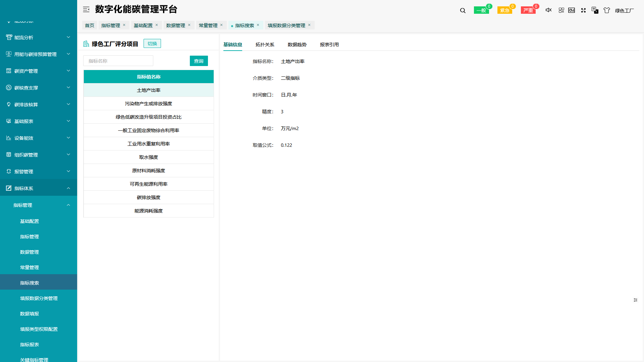Click the 绿色工厂 building icon in panel header
Image resolution: width=644 pixels, height=362 pixels.
coord(87,44)
